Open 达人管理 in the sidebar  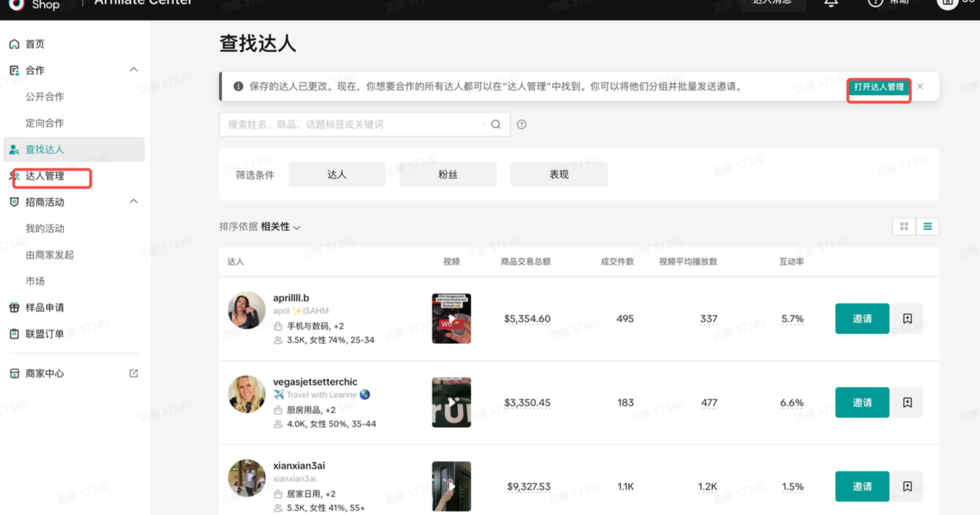45,176
